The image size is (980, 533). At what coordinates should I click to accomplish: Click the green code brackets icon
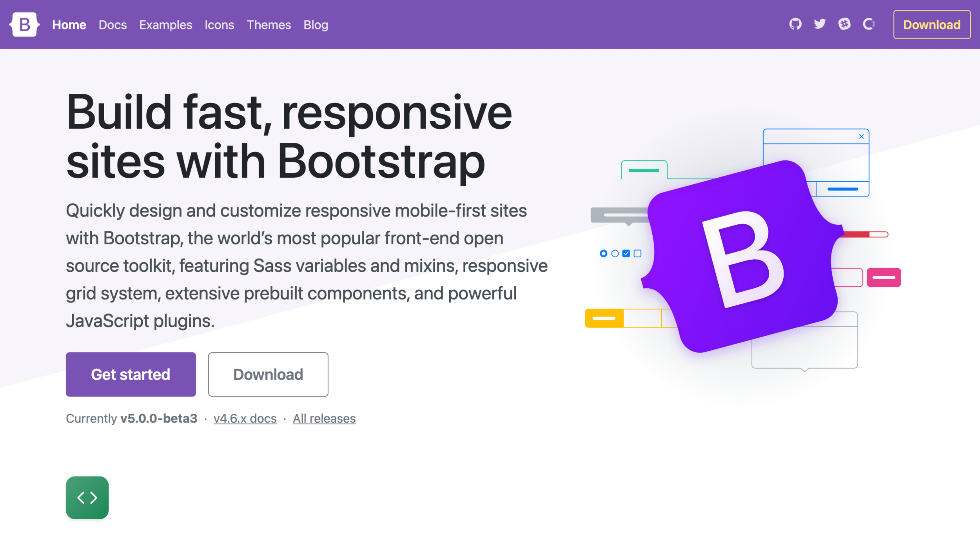click(x=87, y=498)
